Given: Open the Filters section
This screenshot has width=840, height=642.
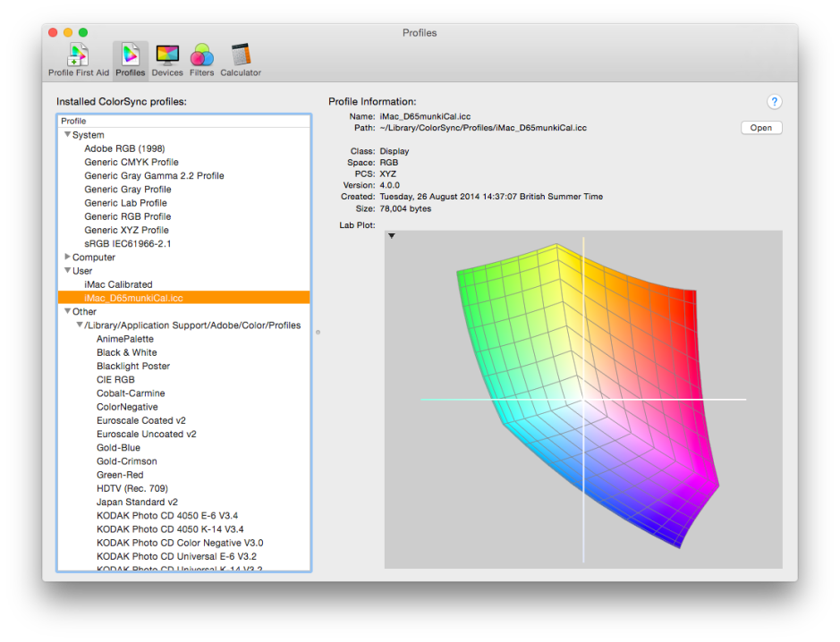Looking at the screenshot, I should pos(201,54).
